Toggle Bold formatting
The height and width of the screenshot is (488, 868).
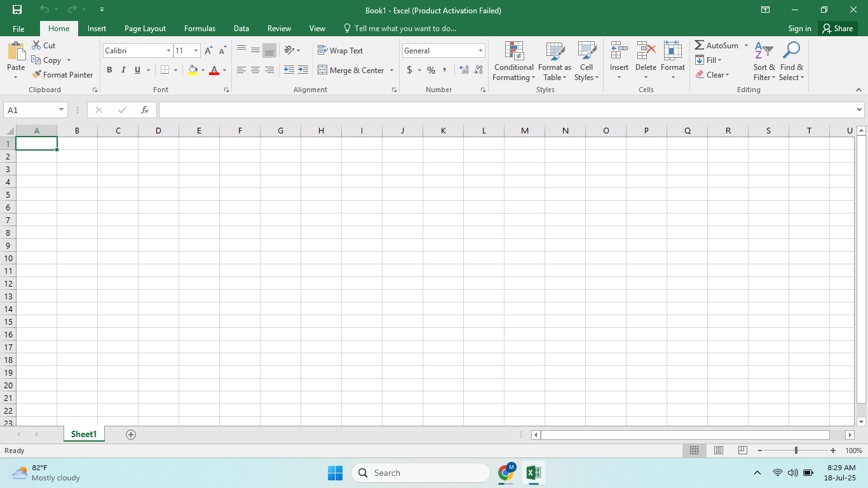(x=109, y=70)
